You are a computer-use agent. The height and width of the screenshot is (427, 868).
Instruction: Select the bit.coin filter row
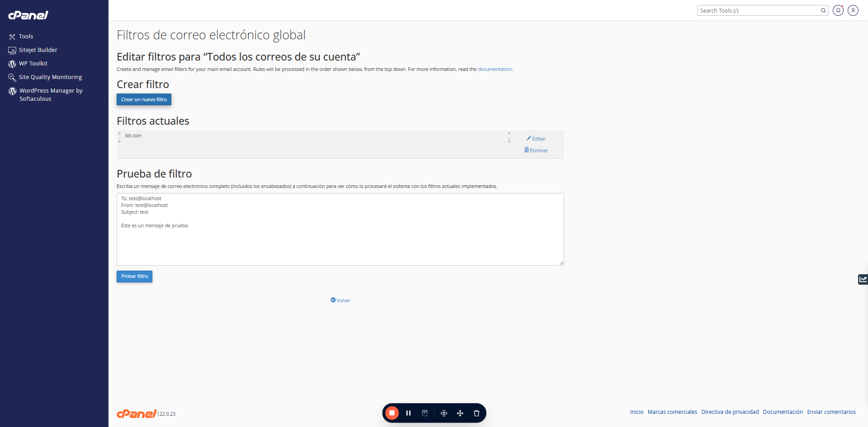(x=340, y=144)
